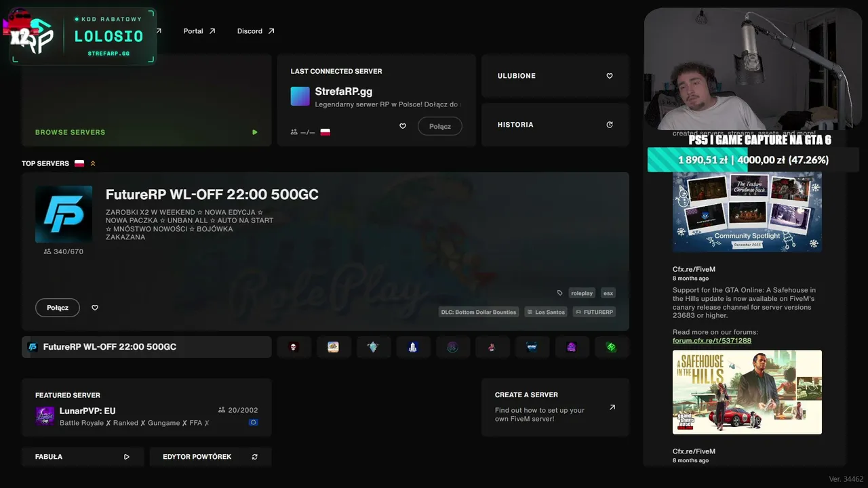Screen dimensions: 868x488
Task: Click the FutureRP logo thumbnail
Action: pos(64,214)
